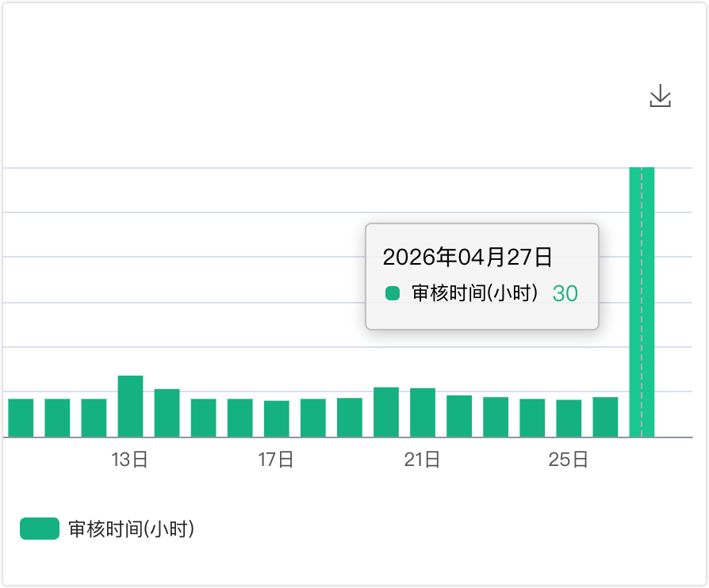Select the bar immediately left of 21日 bar
This screenshot has height=588, width=709.
tap(385, 412)
